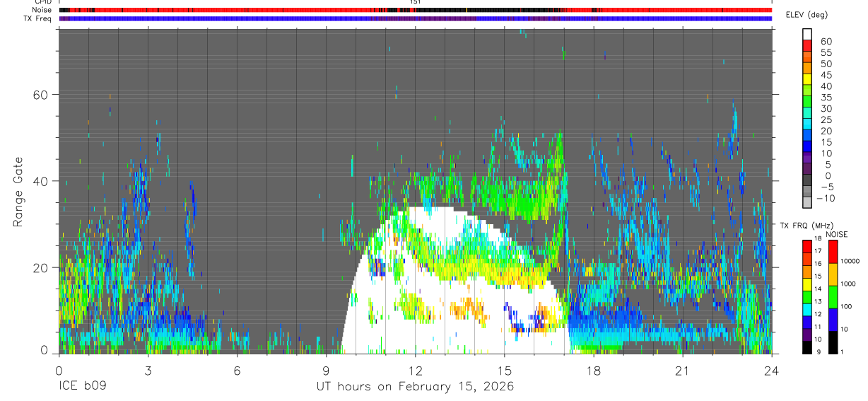Pick the purple 10–11 MHz TX FRQ swatch
This screenshot has height=401, width=868.
coord(807,334)
